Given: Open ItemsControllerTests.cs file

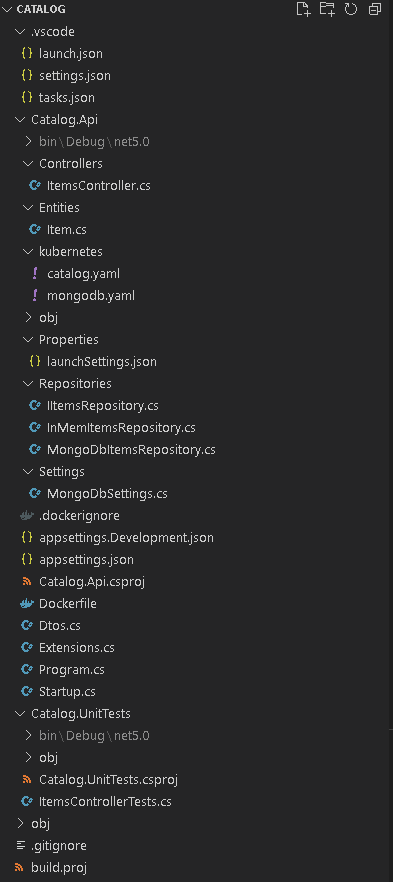Looking at the screenshot, I should pyautogui.click(x=105, y=802).
